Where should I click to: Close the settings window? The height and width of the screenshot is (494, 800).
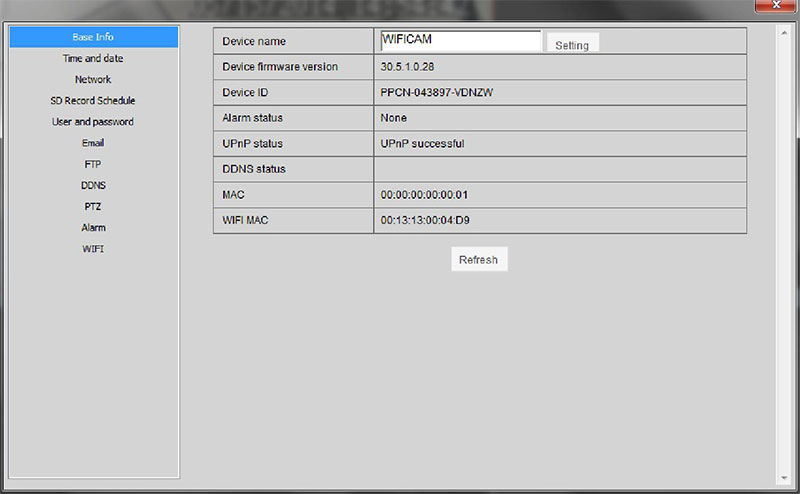[776, 5]
